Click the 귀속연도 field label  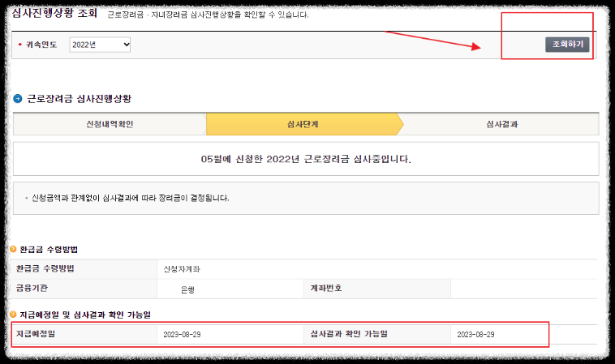41,45
